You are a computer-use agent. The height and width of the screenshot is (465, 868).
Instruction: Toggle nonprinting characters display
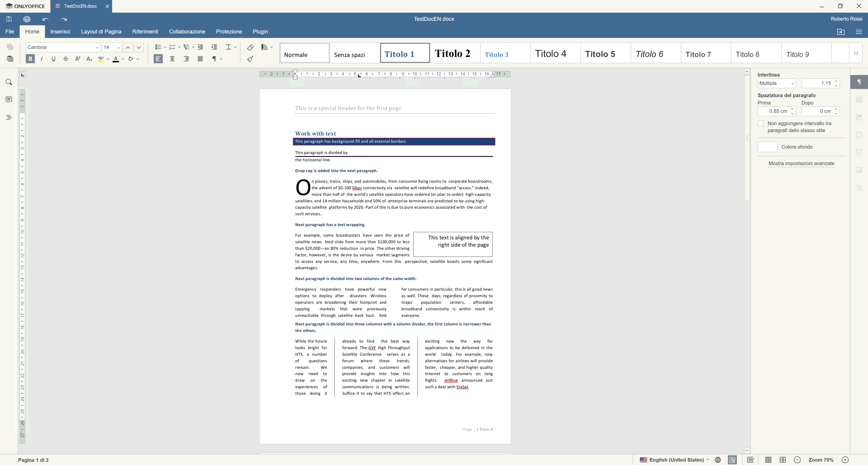pos(214,59)
